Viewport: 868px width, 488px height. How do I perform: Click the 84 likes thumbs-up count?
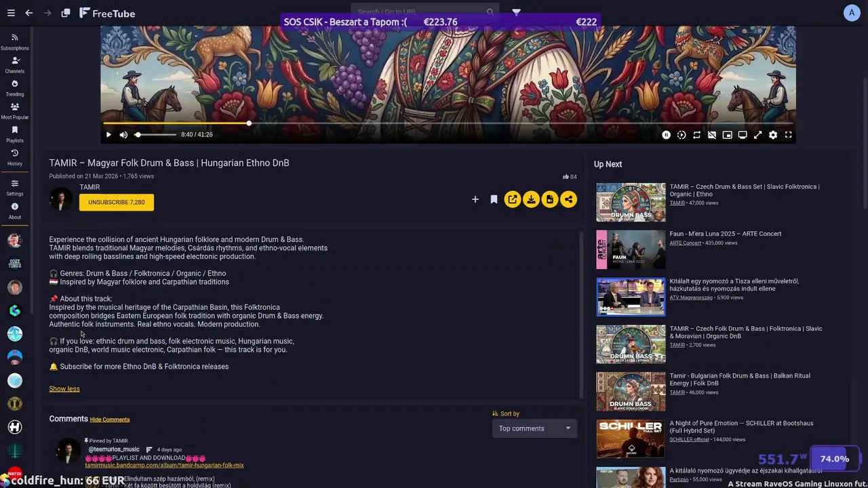tap(570, 177)
